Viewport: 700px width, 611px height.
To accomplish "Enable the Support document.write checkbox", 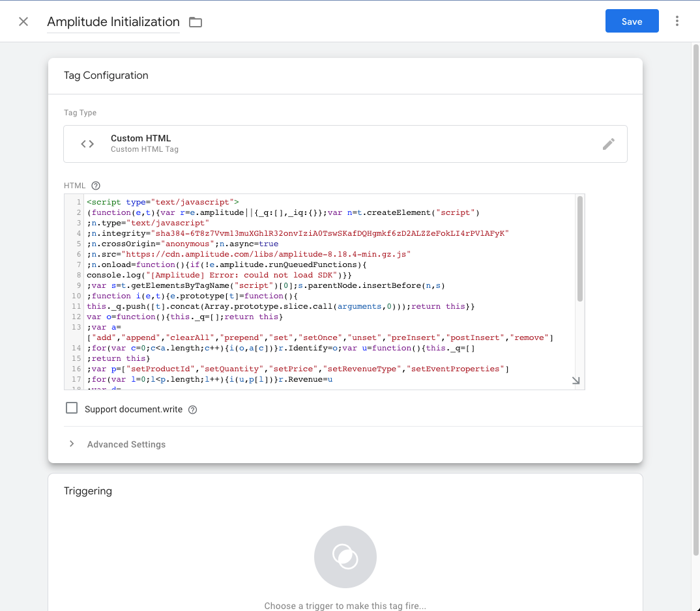I will 72,408.
